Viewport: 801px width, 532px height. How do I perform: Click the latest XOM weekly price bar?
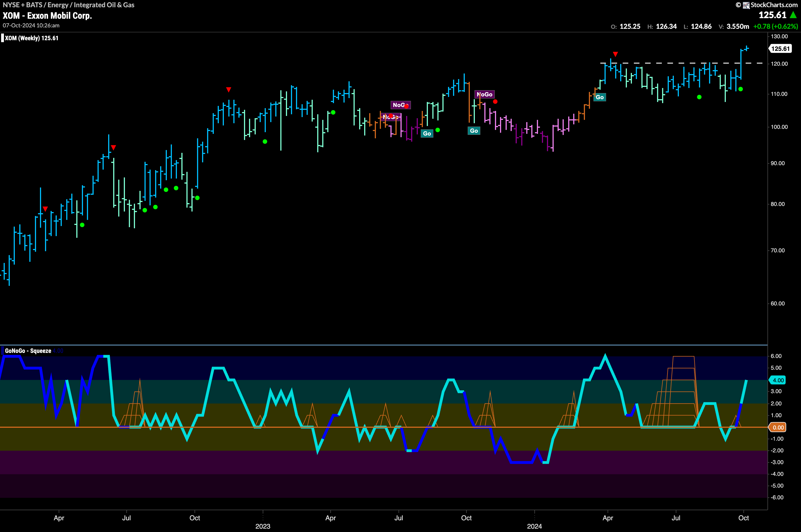(746, 49)
